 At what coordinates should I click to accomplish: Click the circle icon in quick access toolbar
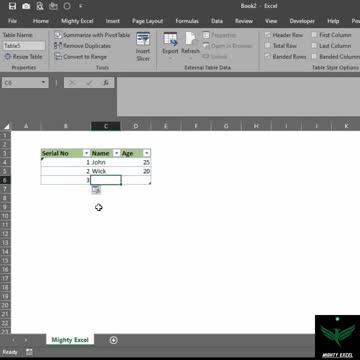(67, 6)
